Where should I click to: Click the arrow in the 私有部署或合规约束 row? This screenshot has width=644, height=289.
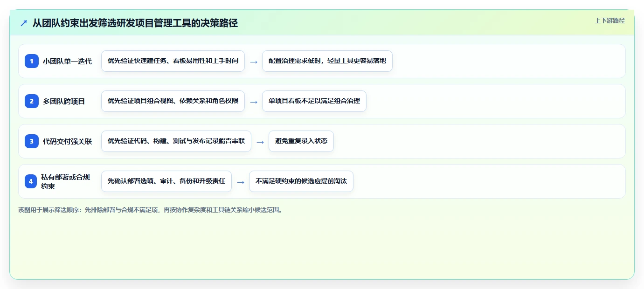coord(241,182)
